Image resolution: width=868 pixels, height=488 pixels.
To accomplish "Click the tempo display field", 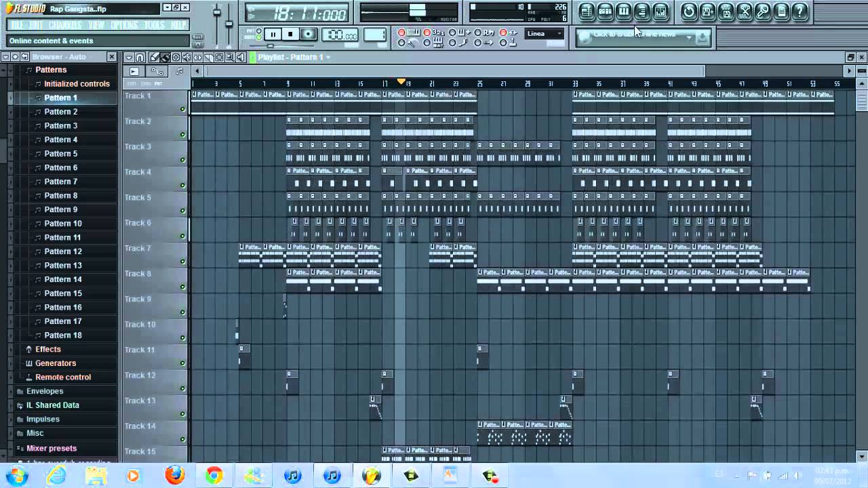I will (x=341, y=35).
